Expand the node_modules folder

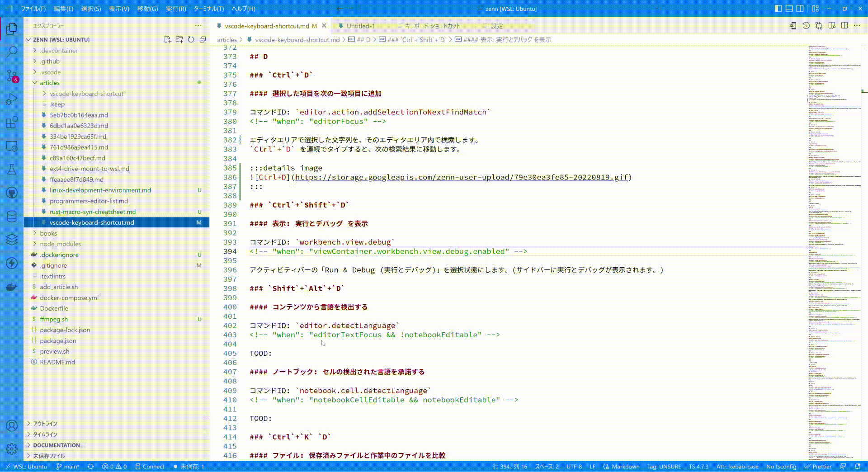pos(117,244)
